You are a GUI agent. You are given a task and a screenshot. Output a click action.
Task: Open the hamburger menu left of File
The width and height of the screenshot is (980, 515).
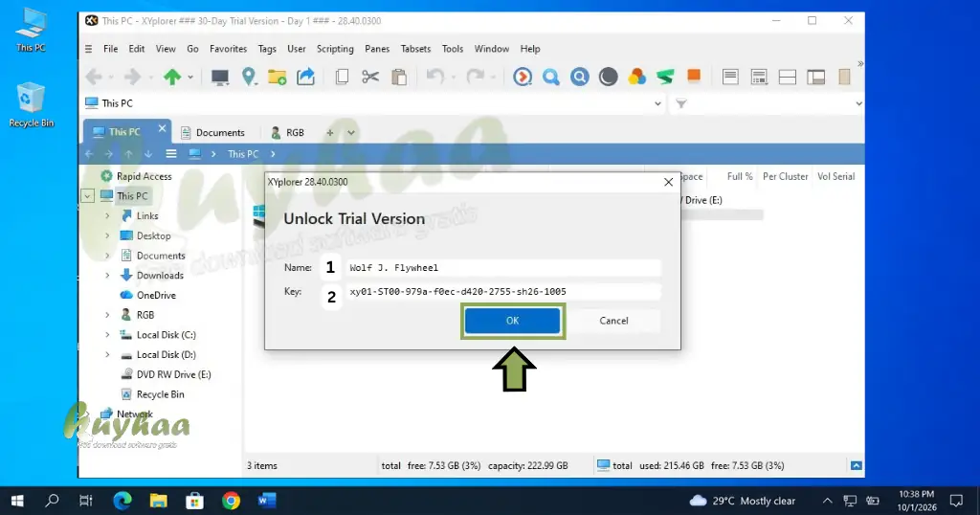tap(88, 49)
